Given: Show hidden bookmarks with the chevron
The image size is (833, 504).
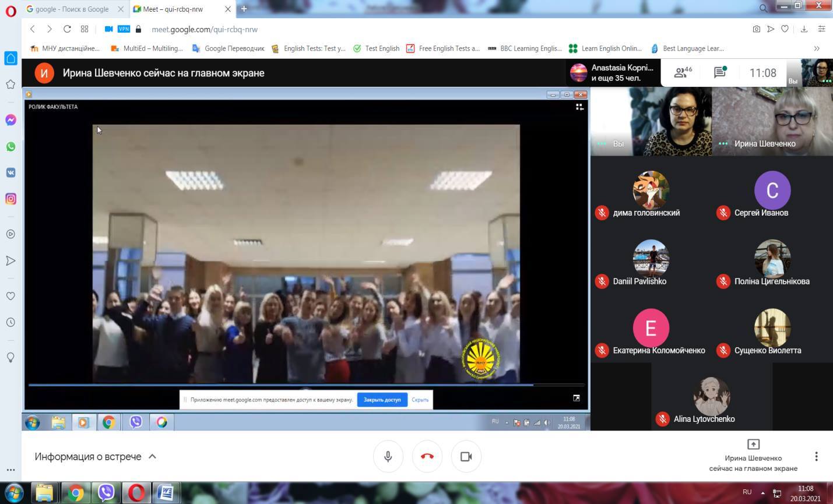Looking at the screenshot, I should [x=817, y=48].
